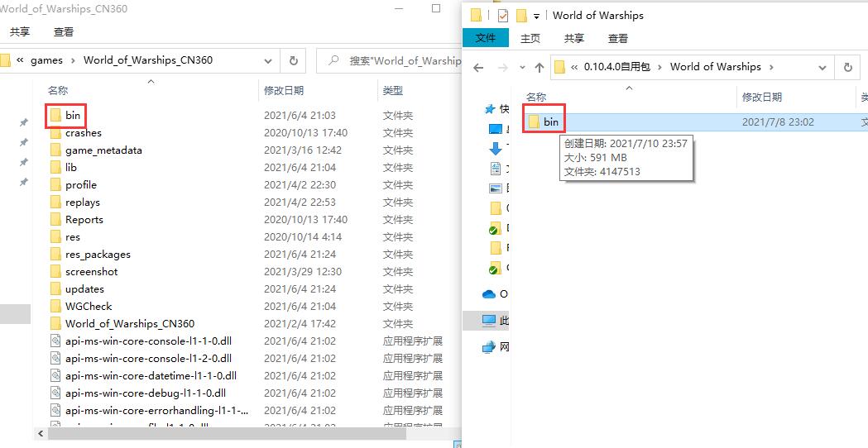Open the res_packages folder
The width and height of the screenshot is (868, 448).
98,254
